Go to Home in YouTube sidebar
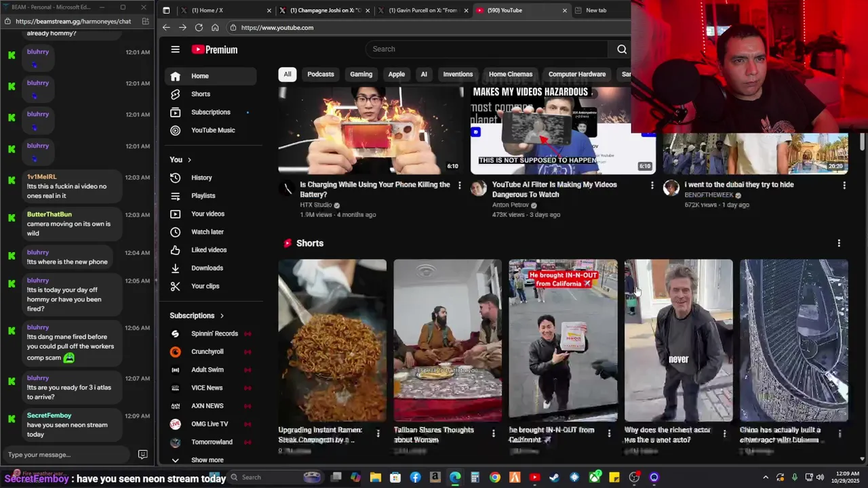868x488 pixels. [x=210, y=76]
